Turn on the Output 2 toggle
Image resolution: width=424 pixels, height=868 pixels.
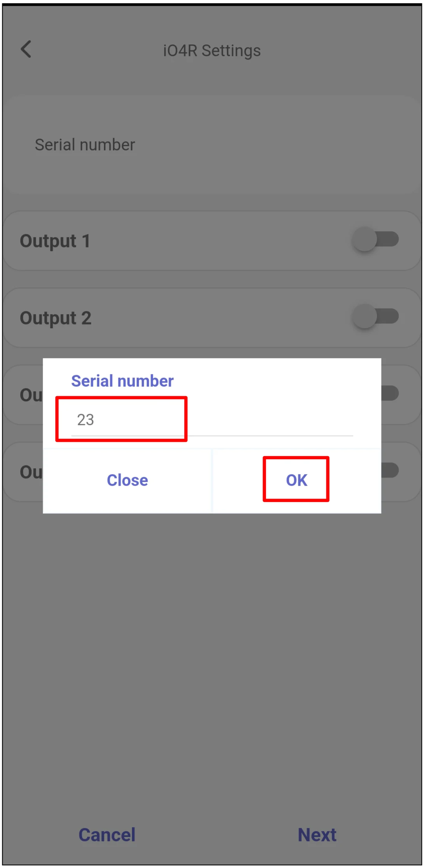coord(375,316)
